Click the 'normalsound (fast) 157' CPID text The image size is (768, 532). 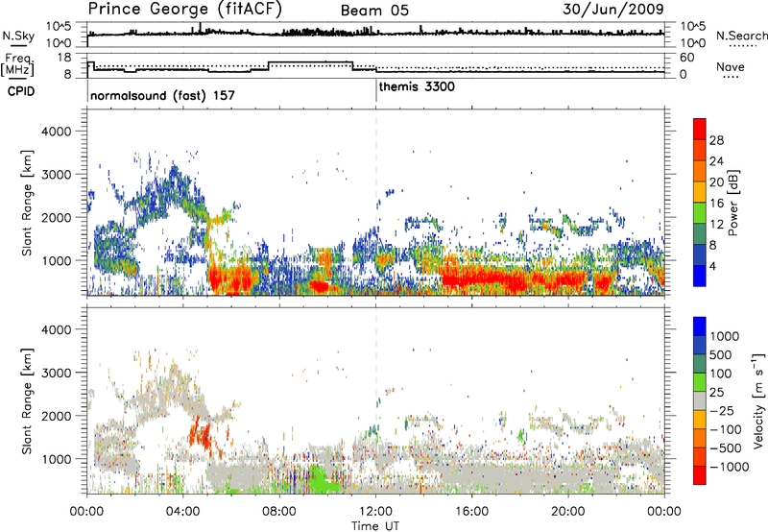coord(162,95)
